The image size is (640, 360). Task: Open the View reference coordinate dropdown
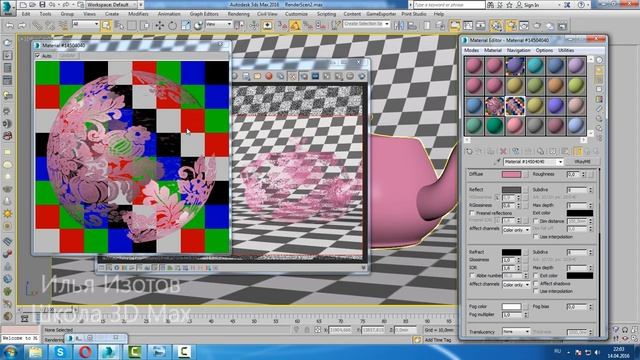coord(219,24)
